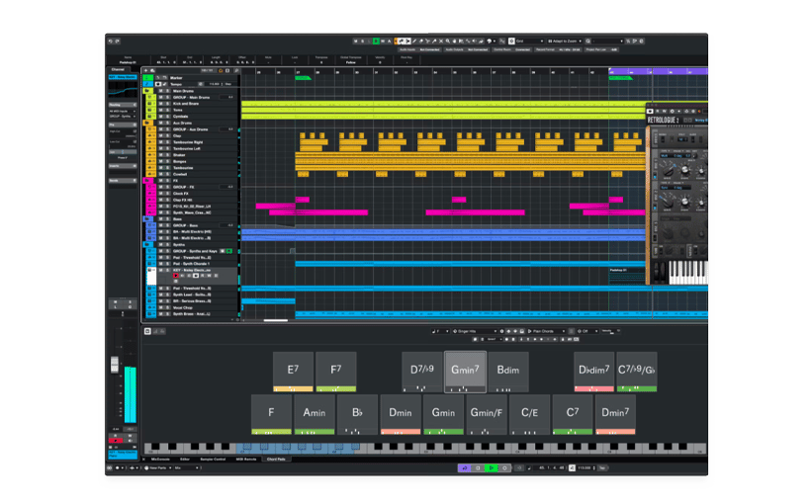The width and height of the screenshot is (812, 504).
Task: Click the F7 chord pad
Action: (335, 371)
